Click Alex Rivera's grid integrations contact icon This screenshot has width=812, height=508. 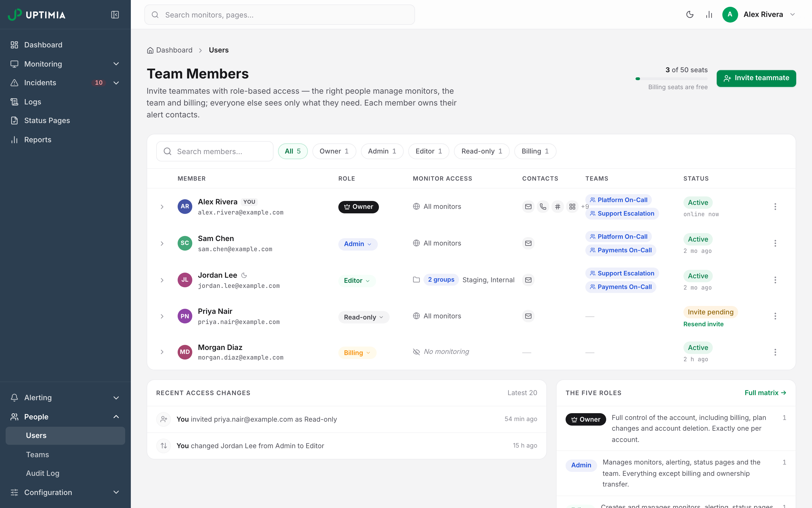point(572,207)
